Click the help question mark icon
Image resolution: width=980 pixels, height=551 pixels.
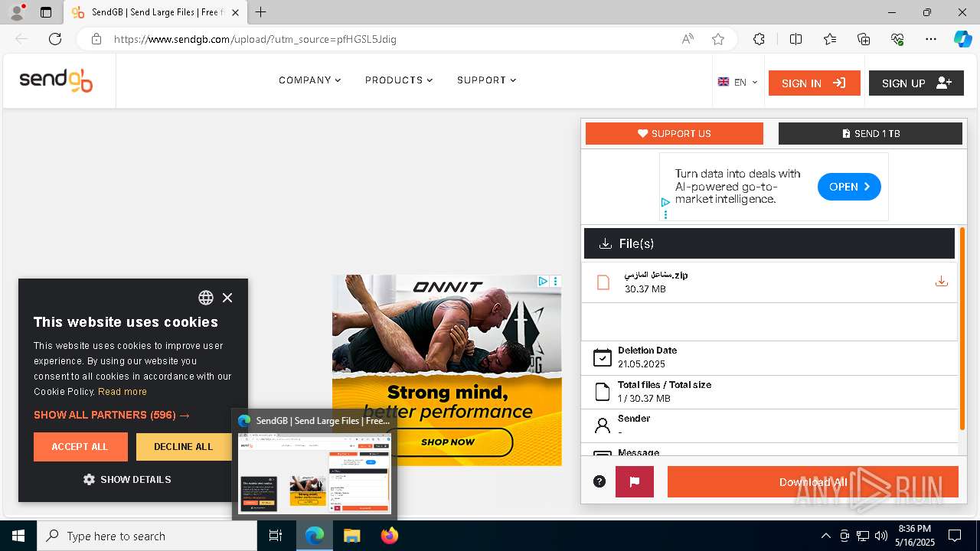(x=599, y=481)
